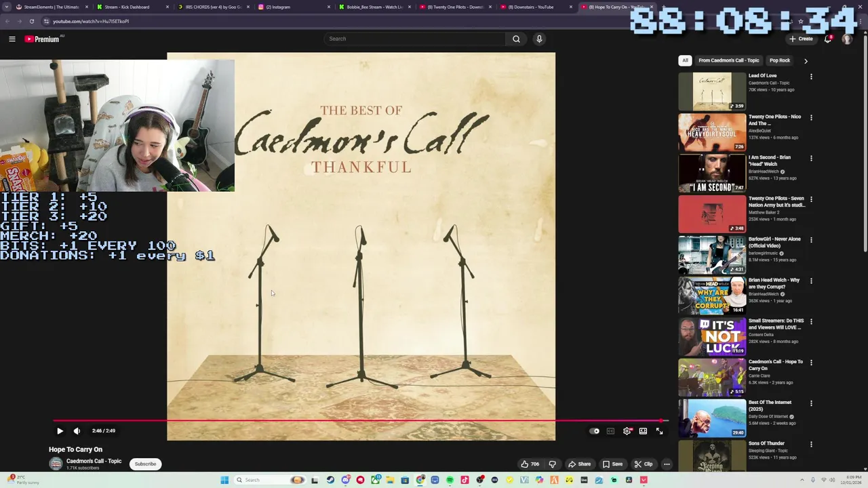Show more filter chips with arrow

pos(806,60)
